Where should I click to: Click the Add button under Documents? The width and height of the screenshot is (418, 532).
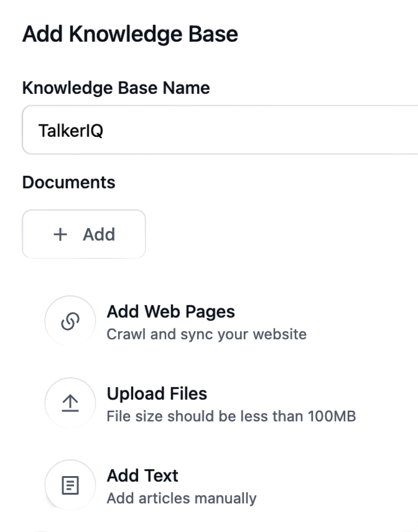(83, 234)
